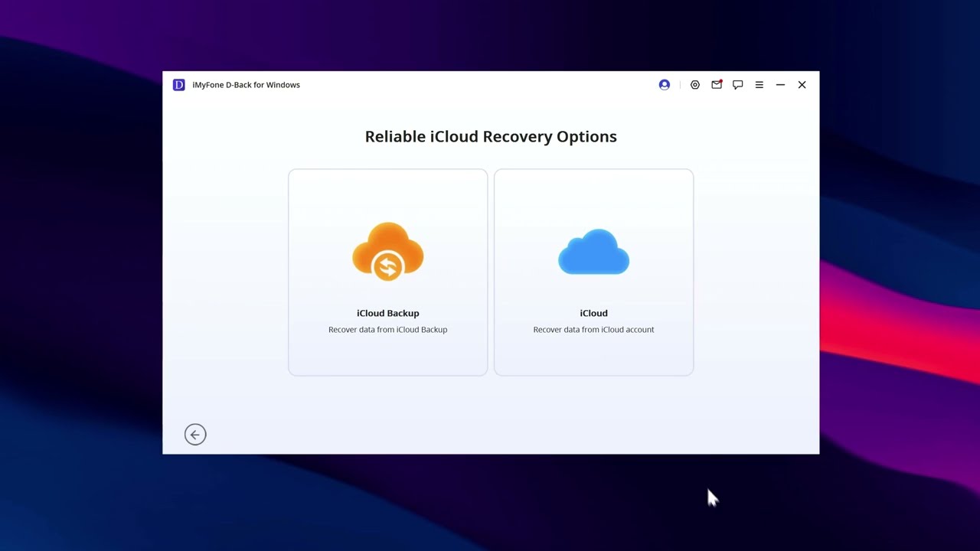Click 'Recover data from iCloud account' description
Screen dimensions: 980x551
click(594, 330)
